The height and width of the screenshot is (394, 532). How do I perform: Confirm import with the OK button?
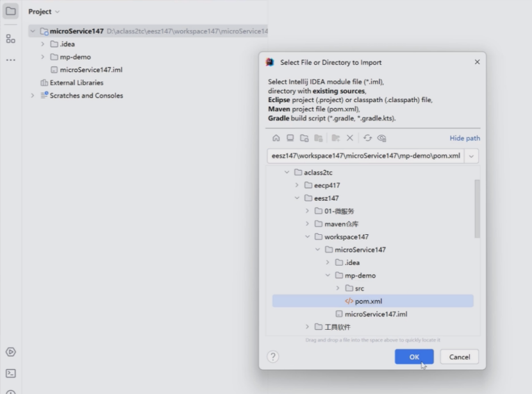click(414, 357)
